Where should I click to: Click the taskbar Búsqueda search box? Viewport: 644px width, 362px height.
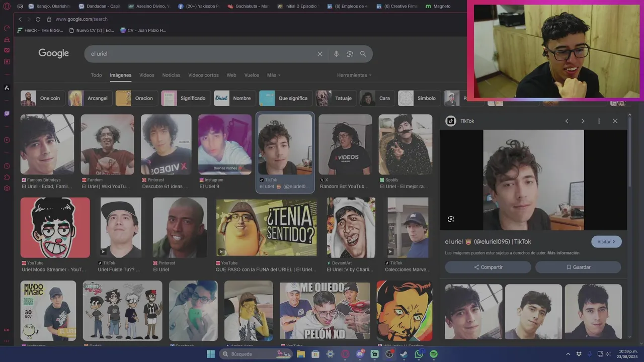[x=257, y=354]
